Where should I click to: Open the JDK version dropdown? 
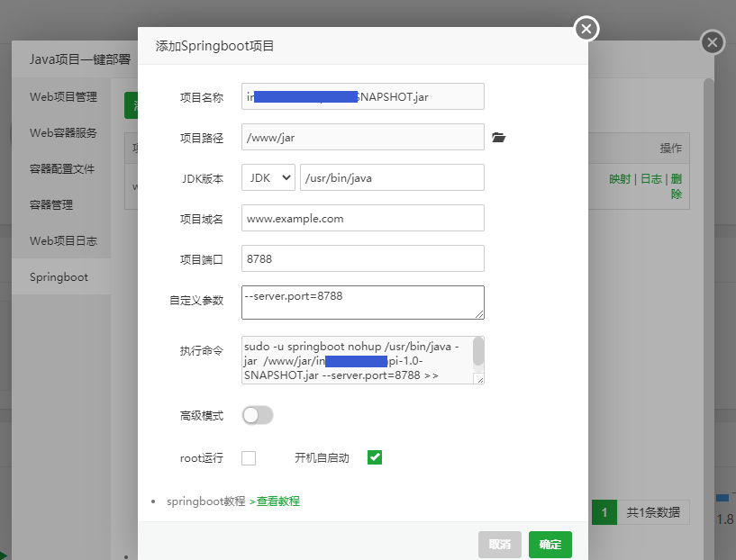coord(268,177)
